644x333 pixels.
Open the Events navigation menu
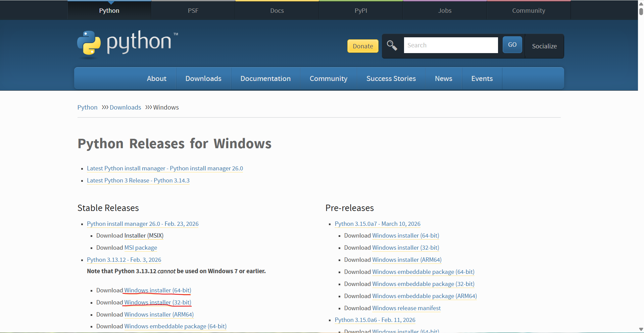(x=482, y=78)
